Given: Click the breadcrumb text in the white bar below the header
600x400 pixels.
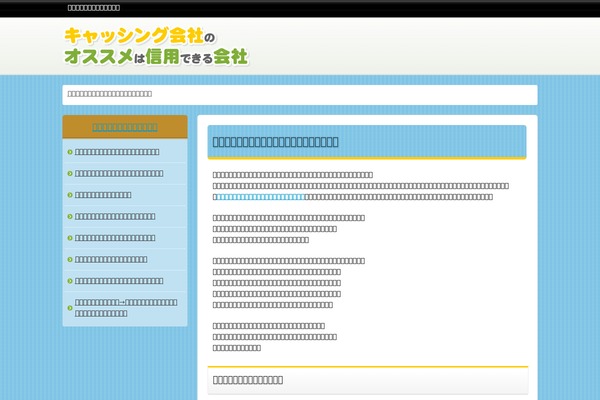Looking at the screenshot, I should pos(110,95).
